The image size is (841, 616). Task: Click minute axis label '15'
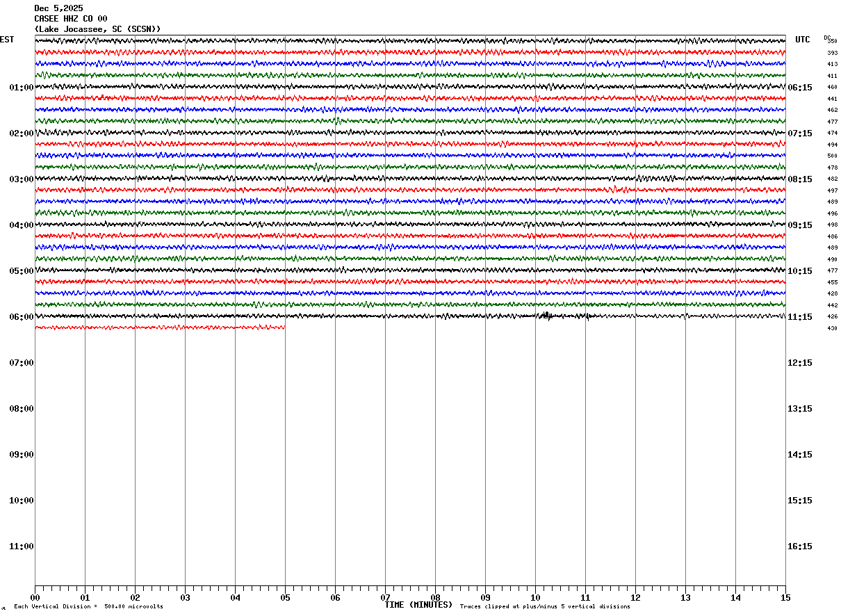tap(785, 598)
